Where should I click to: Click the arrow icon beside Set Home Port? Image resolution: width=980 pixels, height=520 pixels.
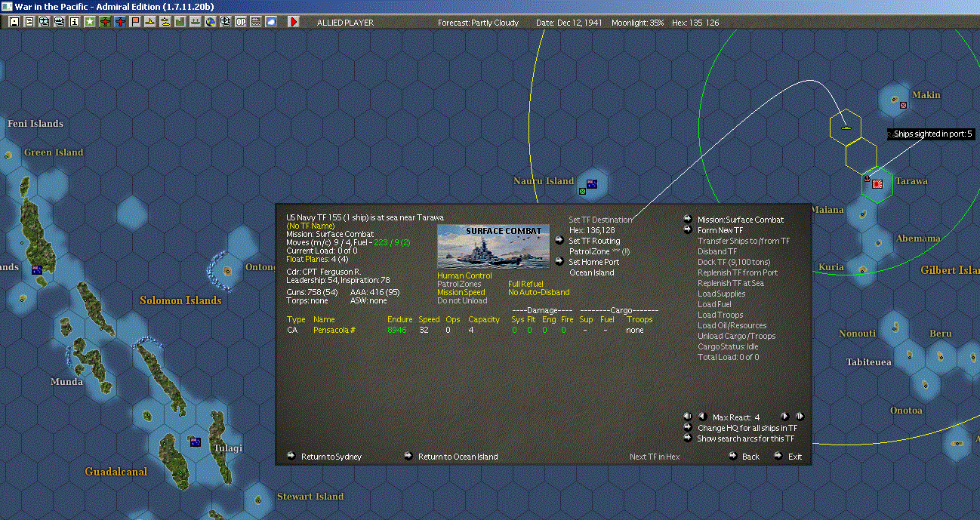pos(559,261)
